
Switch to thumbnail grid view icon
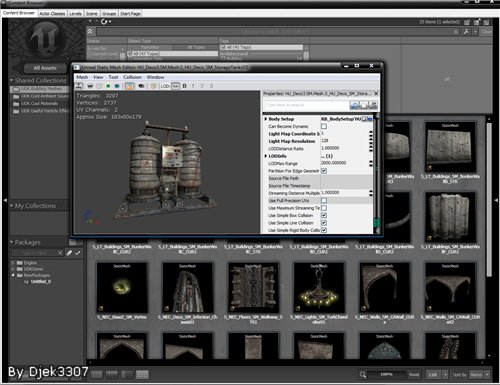[142, 375]
